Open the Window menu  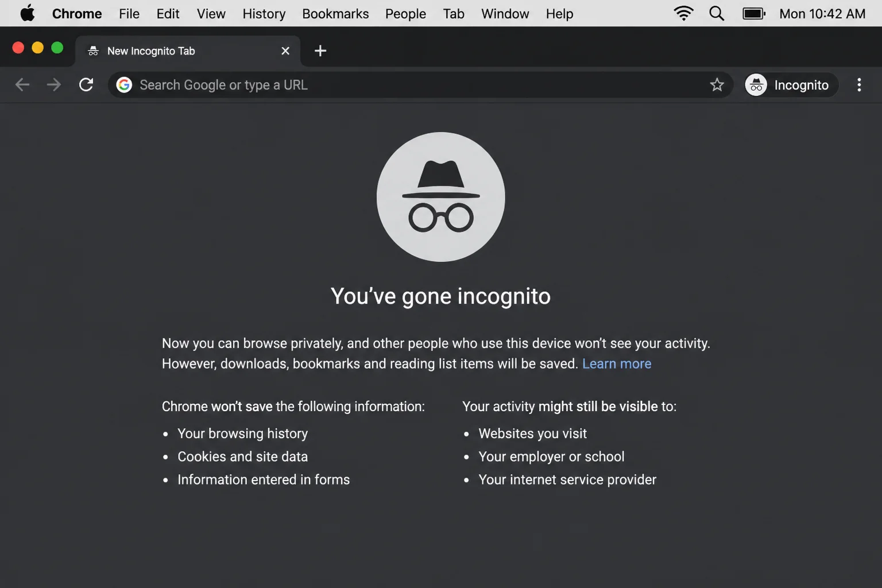(x=505, y=14)
